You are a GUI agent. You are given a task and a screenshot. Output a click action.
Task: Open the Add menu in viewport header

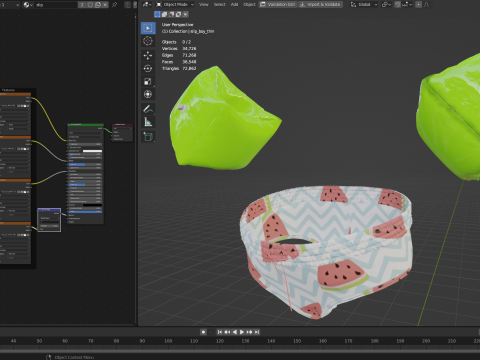coord(234,4)
